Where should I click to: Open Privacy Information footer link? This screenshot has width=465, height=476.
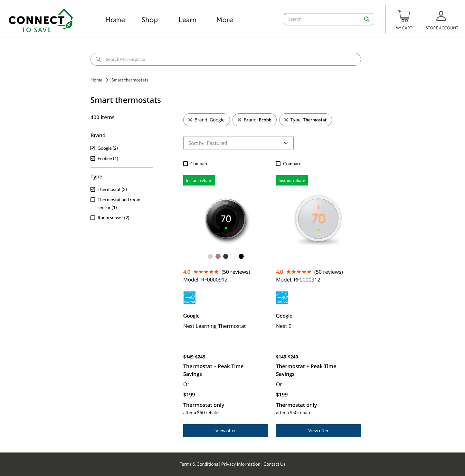(241, 464)
